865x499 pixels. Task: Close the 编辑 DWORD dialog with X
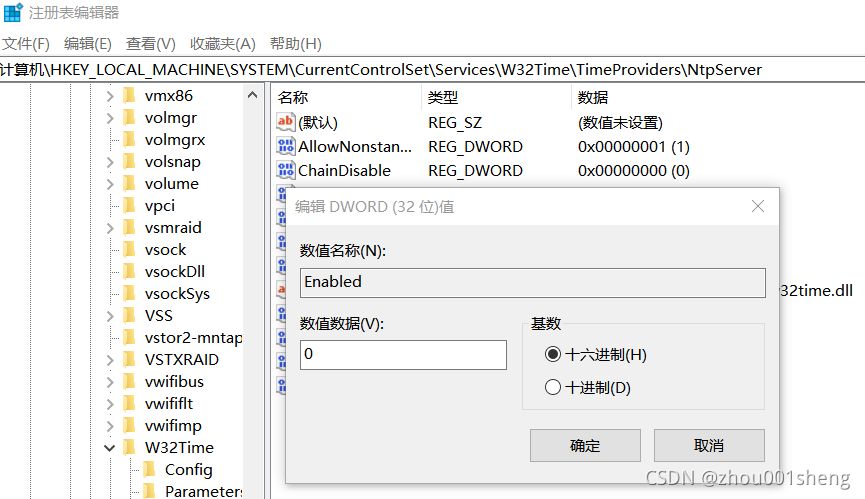click(758, 206)
